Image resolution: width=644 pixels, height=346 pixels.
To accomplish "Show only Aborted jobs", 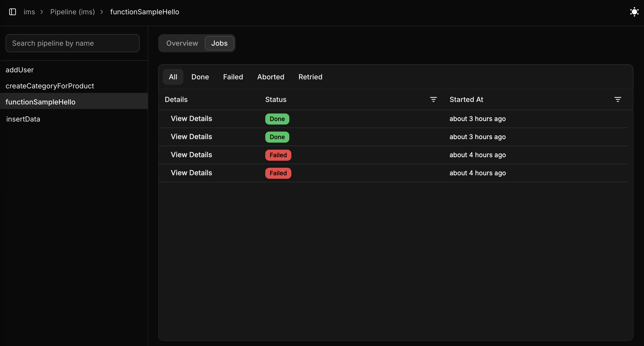I will (x=271, y=77).
